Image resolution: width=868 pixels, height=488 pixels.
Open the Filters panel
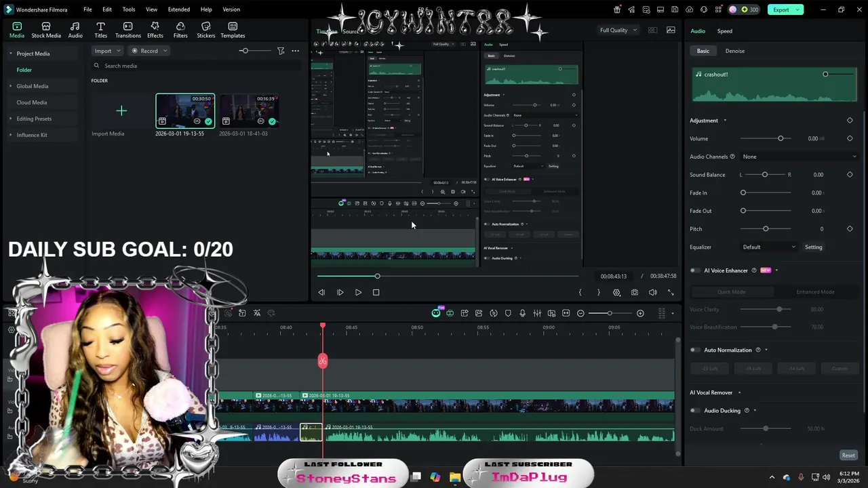(180, 30)
